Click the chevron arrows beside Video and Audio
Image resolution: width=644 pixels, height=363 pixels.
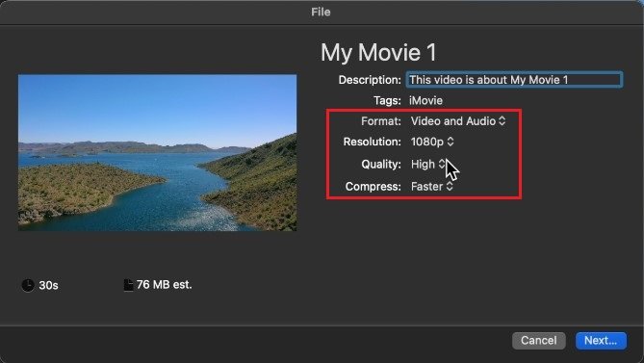pos(502,121)
